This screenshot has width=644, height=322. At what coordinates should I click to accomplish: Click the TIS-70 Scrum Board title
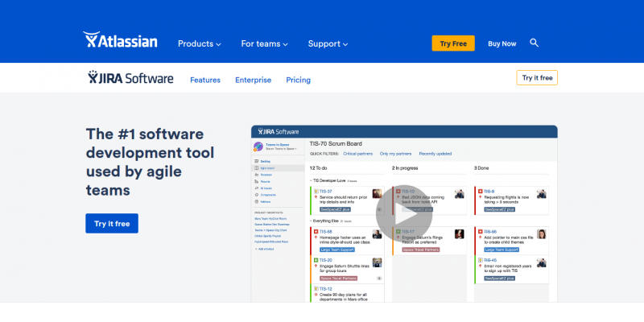336,144
